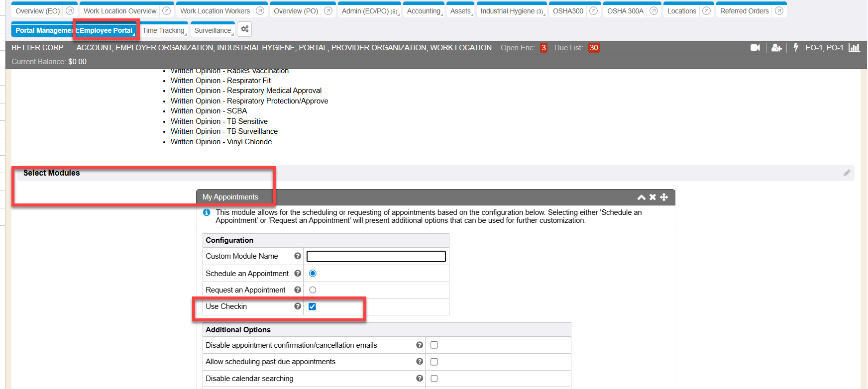Click the lightning bolt quick action icon
The width and height of the screenshot is (868, 389).
[796, 47]
